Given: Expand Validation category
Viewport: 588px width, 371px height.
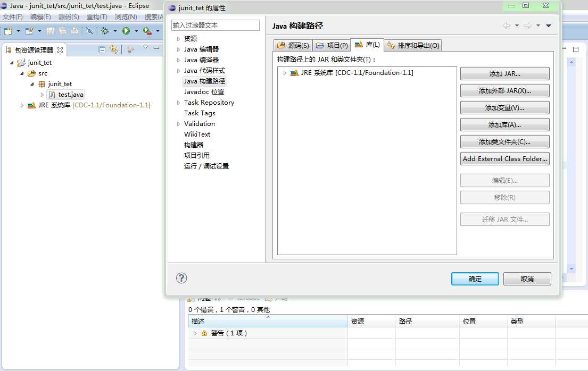Looking at the screenshot, I should 178,124.
